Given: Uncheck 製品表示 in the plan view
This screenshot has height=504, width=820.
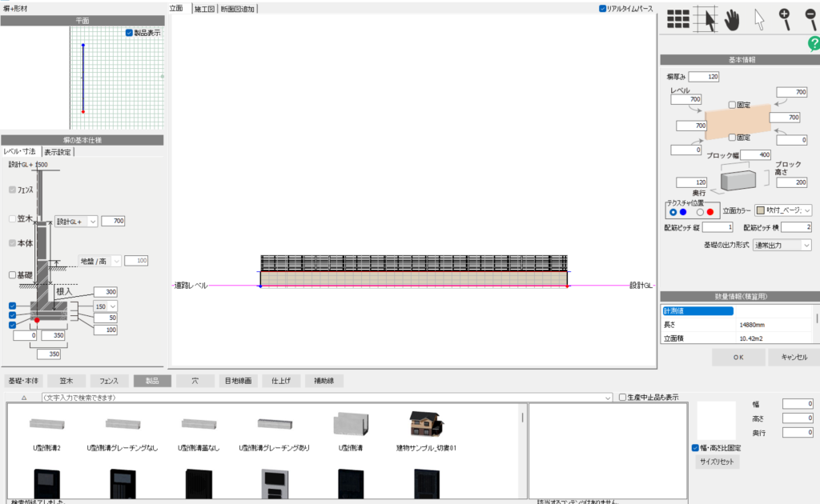Looking at the screenshot, I should (x=129, y=33).
